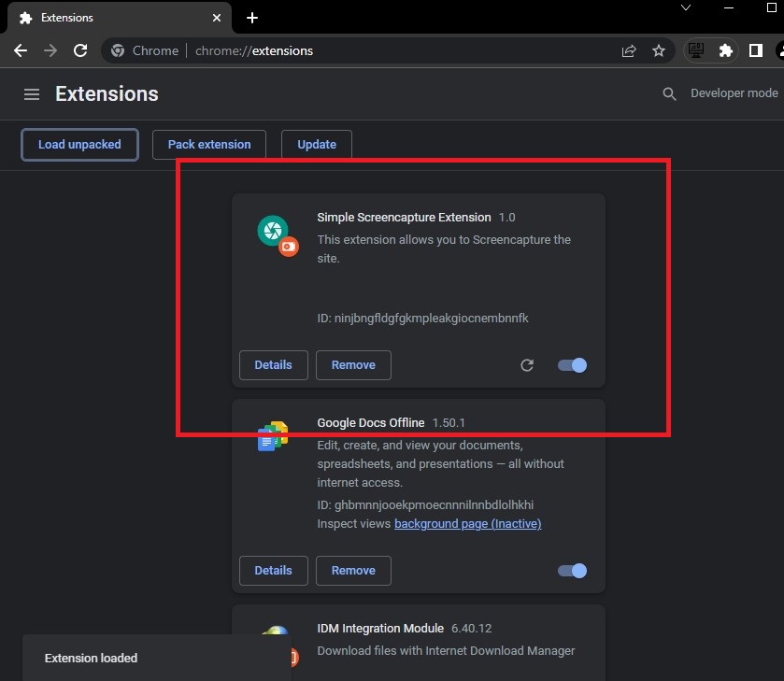This screenshot has height=681, width=784.
Task: Click the browser back arrow
Action: tap(21, 50)
